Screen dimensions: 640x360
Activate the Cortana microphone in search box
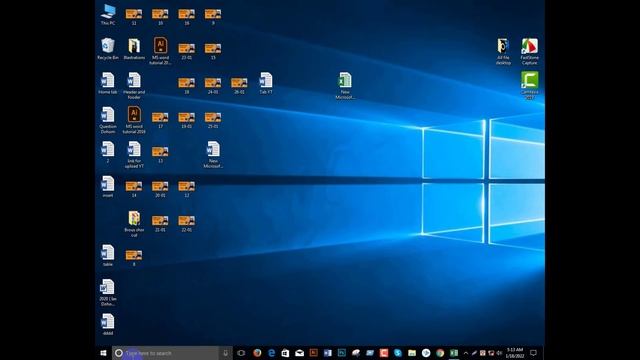[225, 353]
